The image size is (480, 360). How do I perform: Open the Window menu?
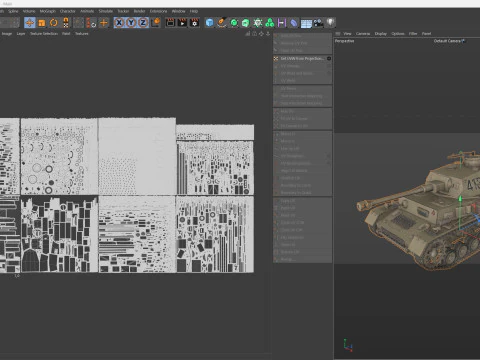point(179,11)
